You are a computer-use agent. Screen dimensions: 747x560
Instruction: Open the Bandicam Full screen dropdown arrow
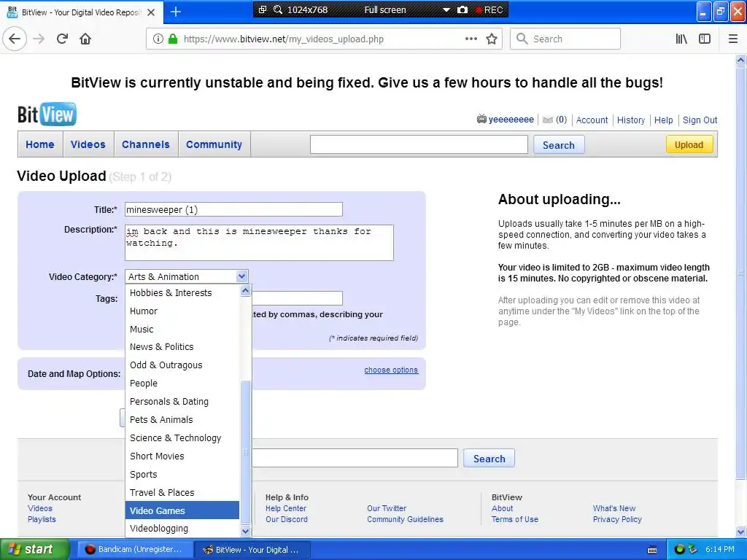click(x=446, y=9)
